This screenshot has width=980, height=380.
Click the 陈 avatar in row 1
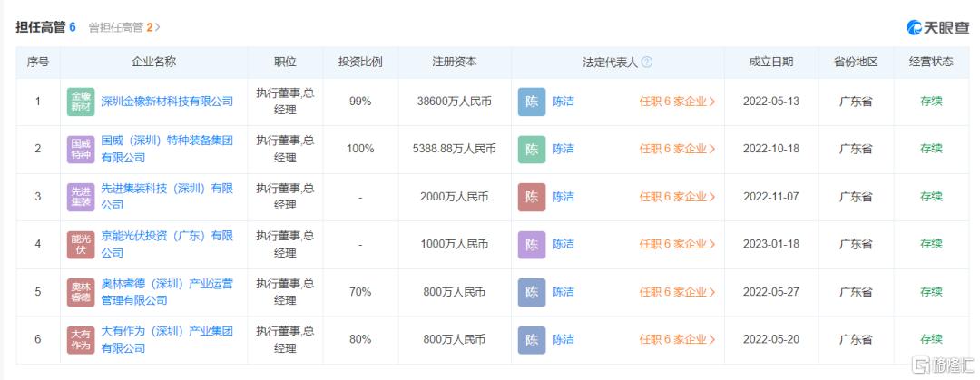(x=532, y=102)
